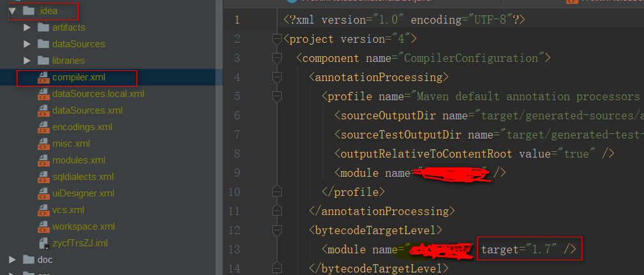The width and height of the screenshot is (644, 275).
Task: Expand the dataSources folder arrow
Action: pyautogui.click(x=27, y=44)
